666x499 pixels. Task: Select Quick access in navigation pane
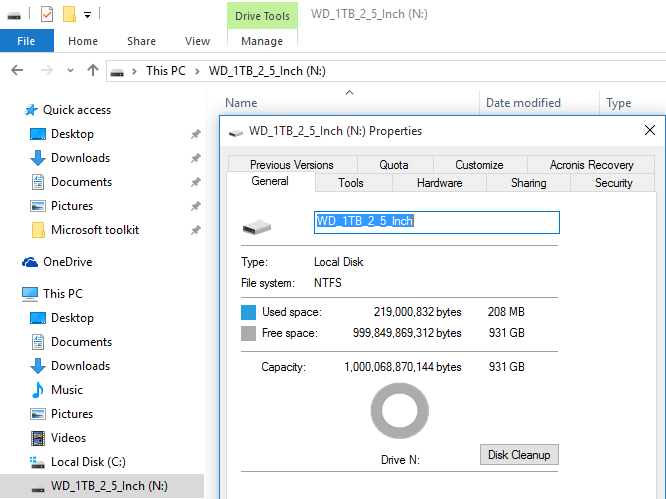[x=77, y=110]
